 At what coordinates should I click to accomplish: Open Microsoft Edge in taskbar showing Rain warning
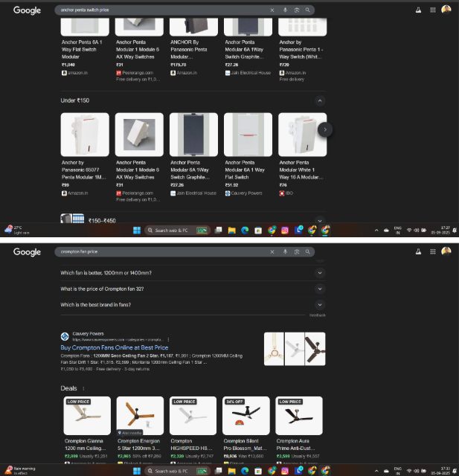(x=245, y=471)
